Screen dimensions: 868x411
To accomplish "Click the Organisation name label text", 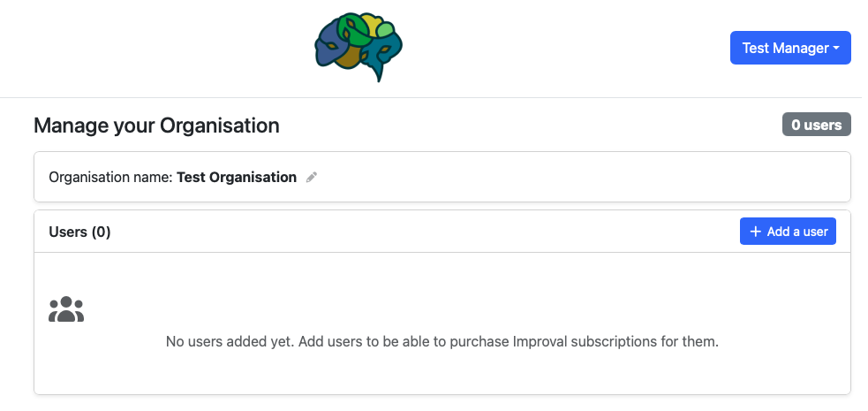I will [x=110, y=177].
